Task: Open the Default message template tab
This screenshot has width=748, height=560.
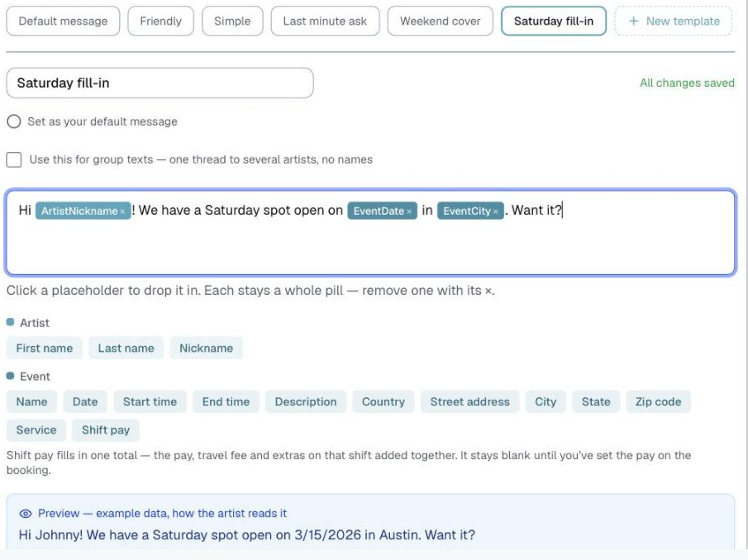Action: [x=63, y=21]
